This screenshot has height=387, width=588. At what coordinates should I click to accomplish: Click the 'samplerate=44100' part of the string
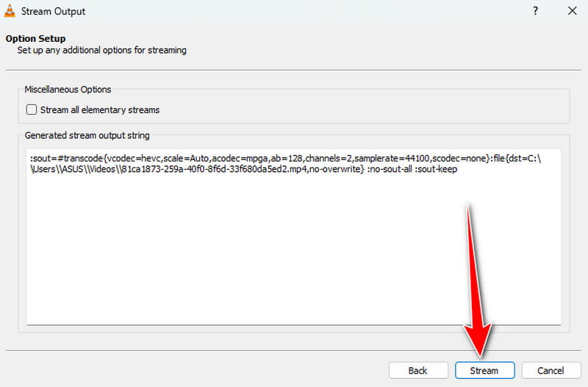coord(391,157)
